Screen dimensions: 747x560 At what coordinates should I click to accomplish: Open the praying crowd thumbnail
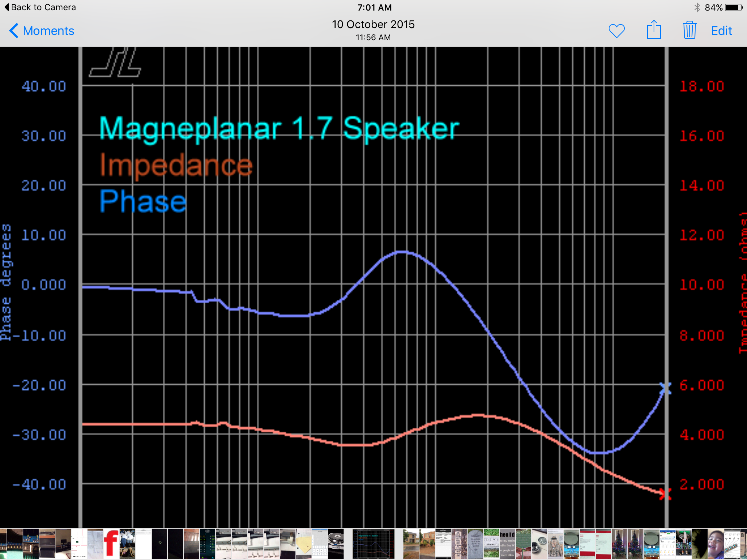127,544
